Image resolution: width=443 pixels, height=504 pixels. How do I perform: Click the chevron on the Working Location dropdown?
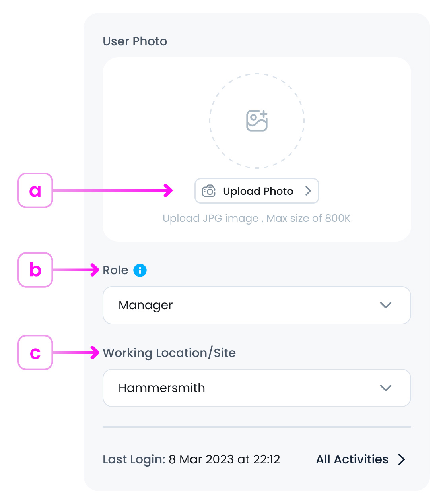385,388
